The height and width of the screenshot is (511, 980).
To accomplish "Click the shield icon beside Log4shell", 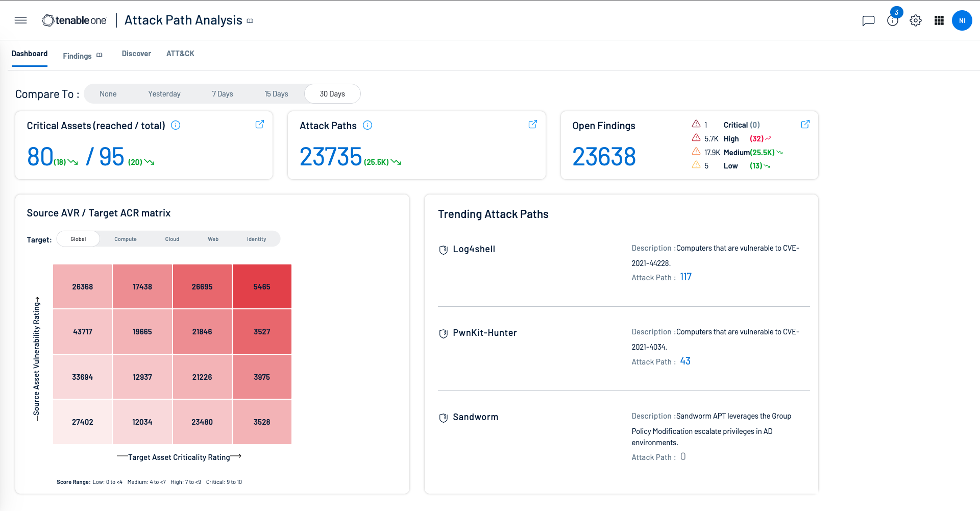I will pyautogui.click(x=444, y=250).
